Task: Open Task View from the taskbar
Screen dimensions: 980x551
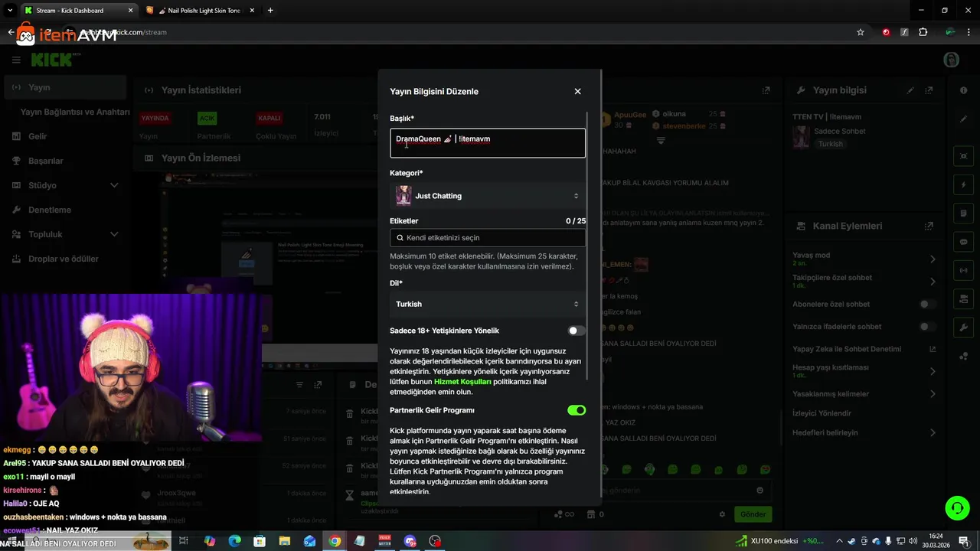Action: (x=184, y=541)
